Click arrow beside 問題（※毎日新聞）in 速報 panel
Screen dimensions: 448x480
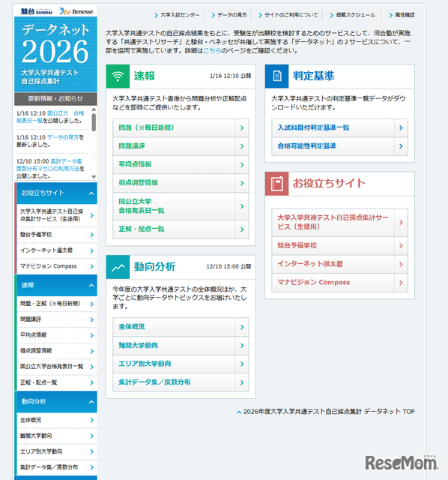[x=242, y=128]
